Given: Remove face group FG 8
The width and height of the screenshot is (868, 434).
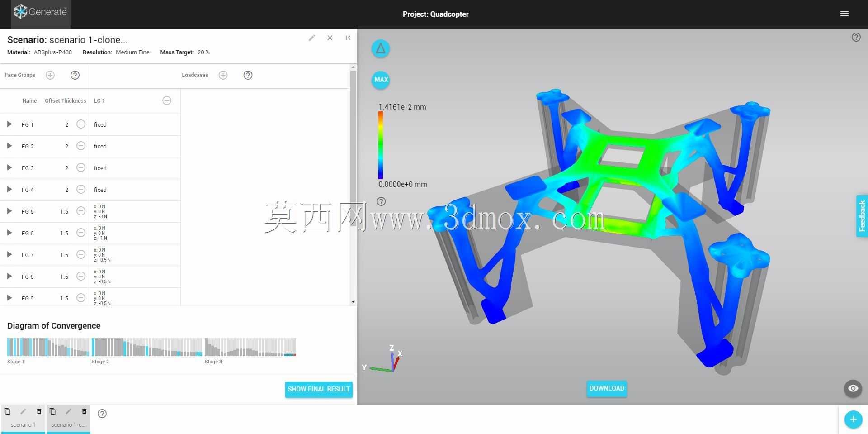Looking at the screenshot, I should pyautogui.click(x=81, y=276).
